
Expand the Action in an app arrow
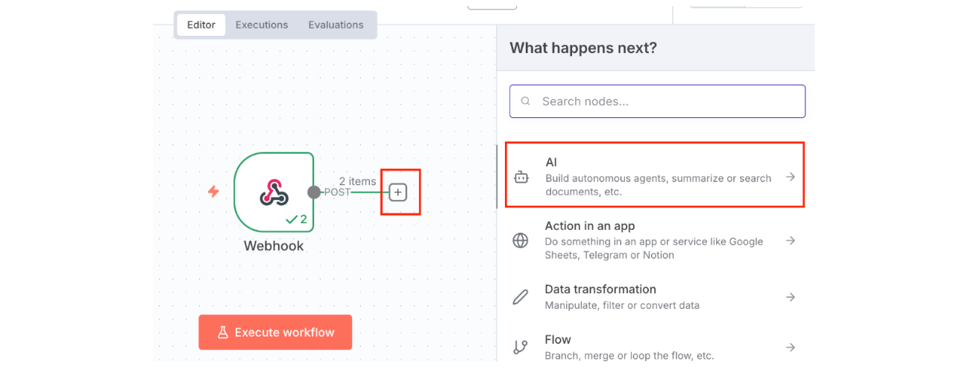[x=791, y=240]
